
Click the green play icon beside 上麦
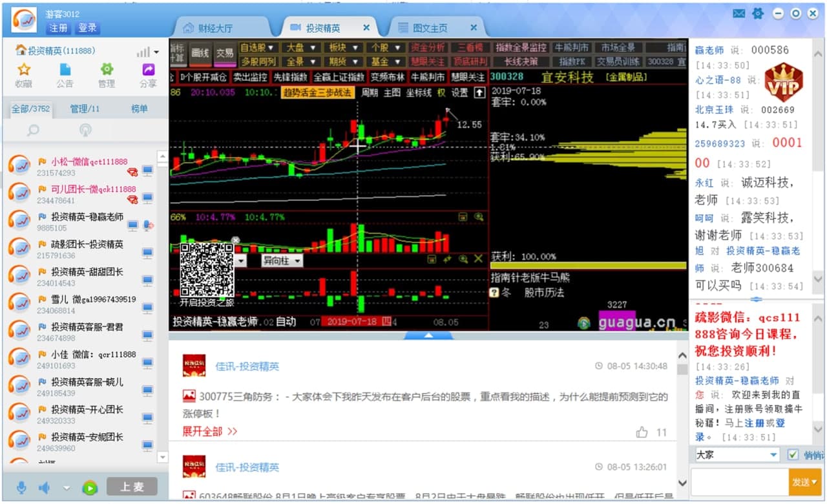(90, 488)
